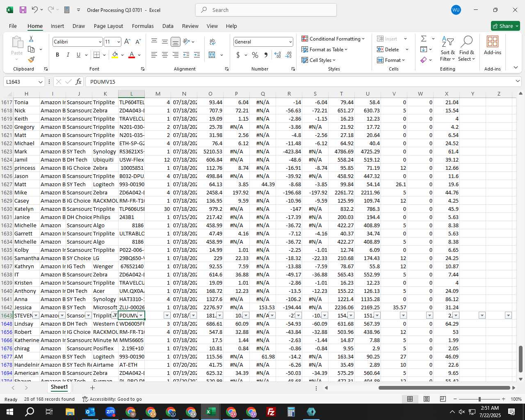Open the font name Calibri dropdown
The width and height of the screenshot is (525, 420).
tap(100, 42)
